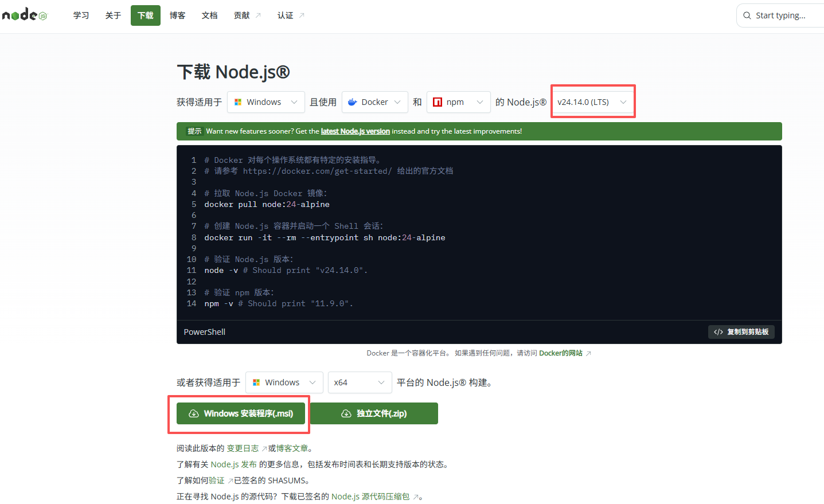The height and width of the screenshot is (504, 824).
Task: Select the 下载 navigation tab
Action: pos(145,15)
